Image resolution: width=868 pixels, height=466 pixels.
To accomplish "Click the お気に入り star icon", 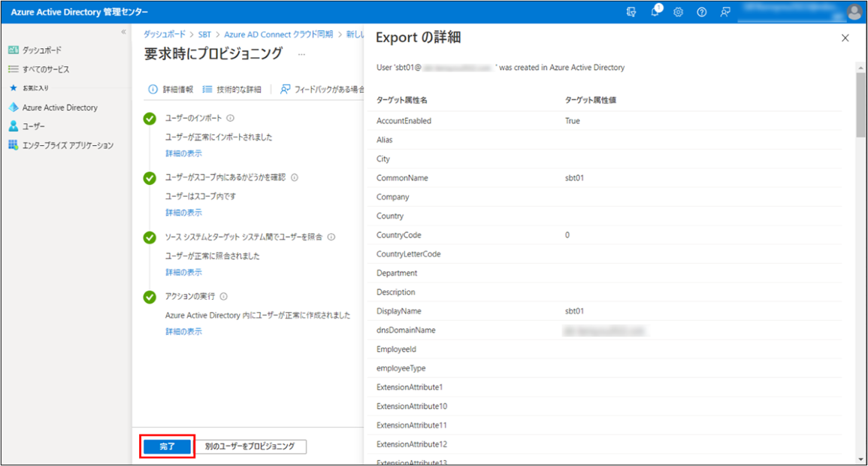I will point(14,87).
